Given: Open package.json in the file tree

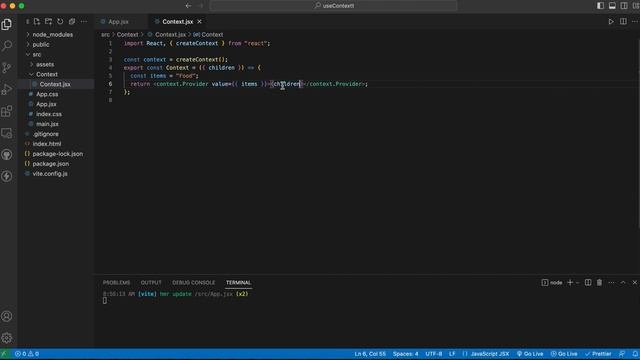Looking at the screenshot, I should point(51,164).
